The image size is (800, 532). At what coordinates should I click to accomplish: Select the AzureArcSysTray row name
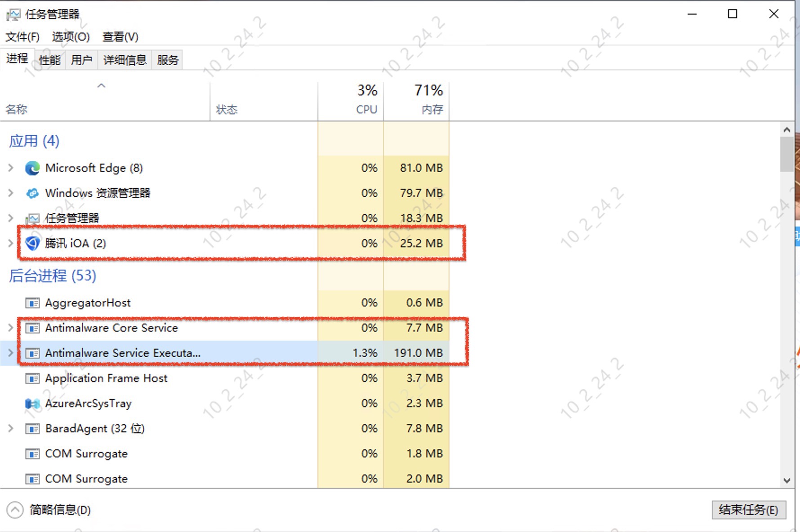[x=88, y=403]
